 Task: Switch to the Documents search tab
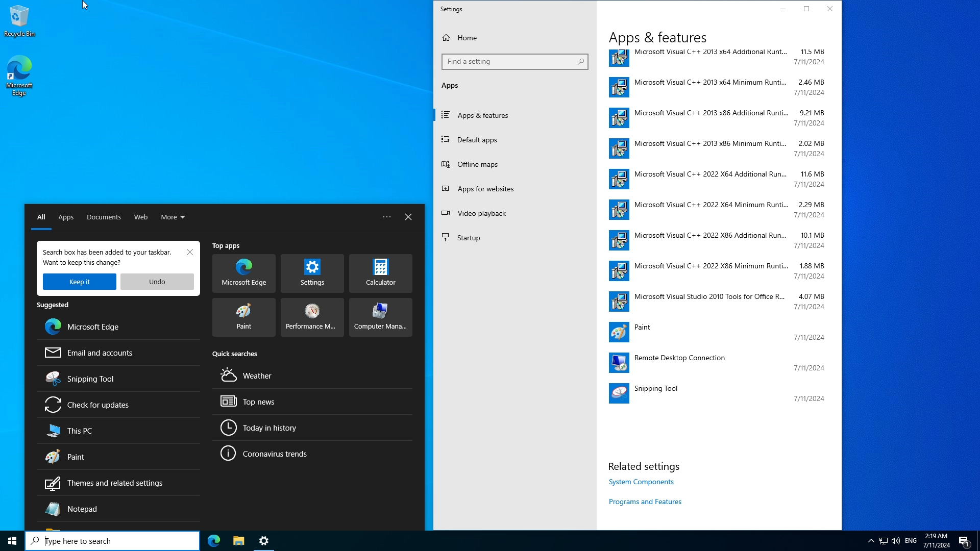point(104,217)
